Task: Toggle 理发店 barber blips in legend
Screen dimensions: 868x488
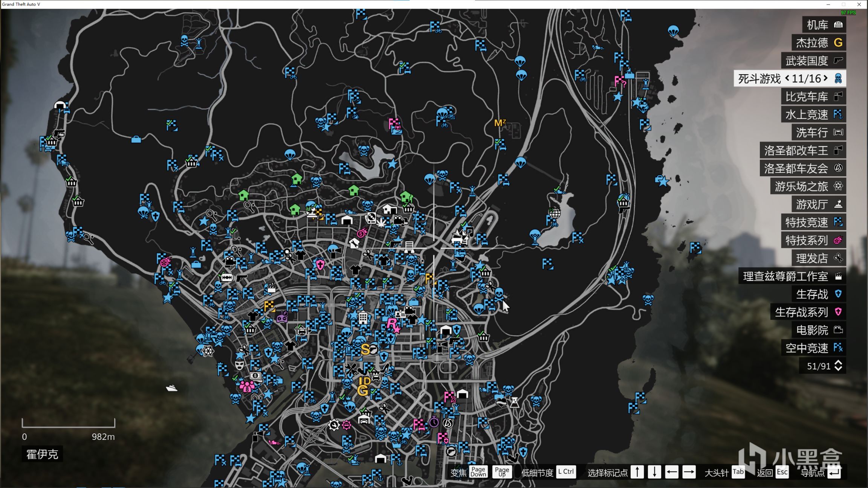Action: [x=819, y=258]
